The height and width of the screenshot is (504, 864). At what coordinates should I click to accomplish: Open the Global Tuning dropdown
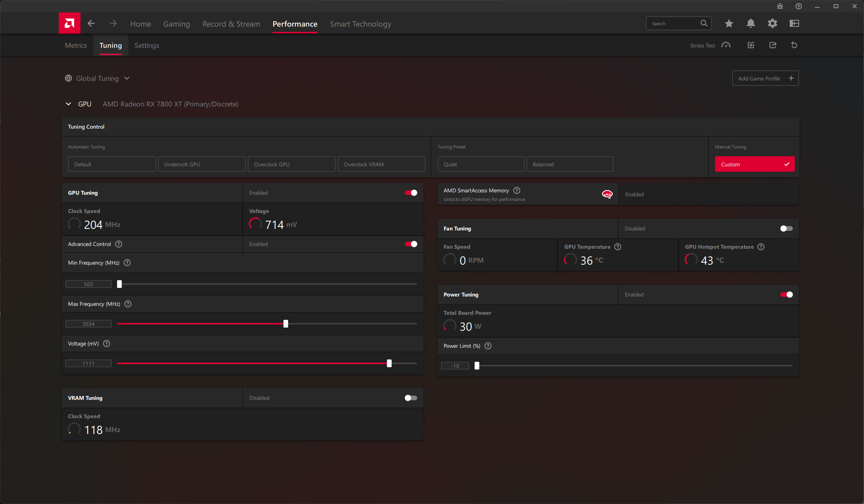[98, 78]
